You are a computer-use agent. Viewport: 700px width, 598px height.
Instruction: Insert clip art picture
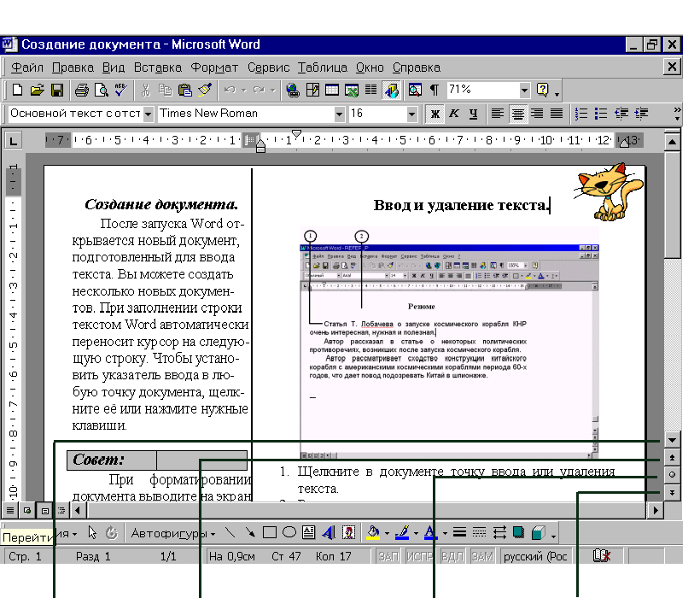point(348,532)
